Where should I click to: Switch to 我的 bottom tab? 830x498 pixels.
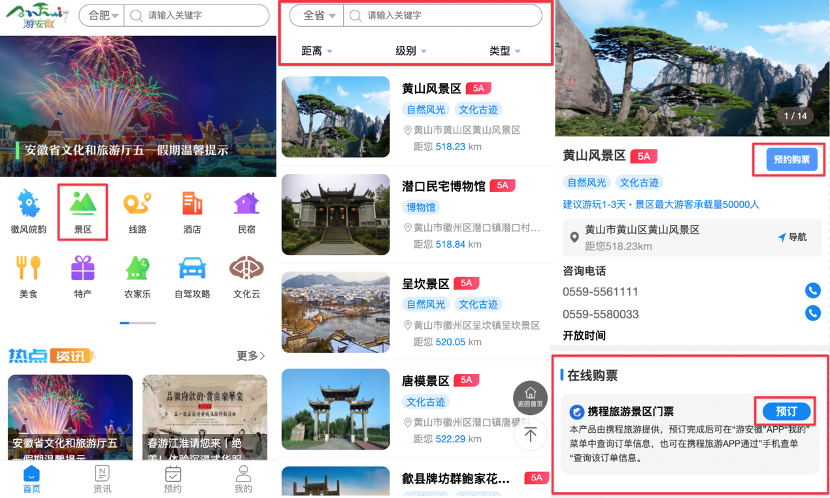[x=243, y=479]
